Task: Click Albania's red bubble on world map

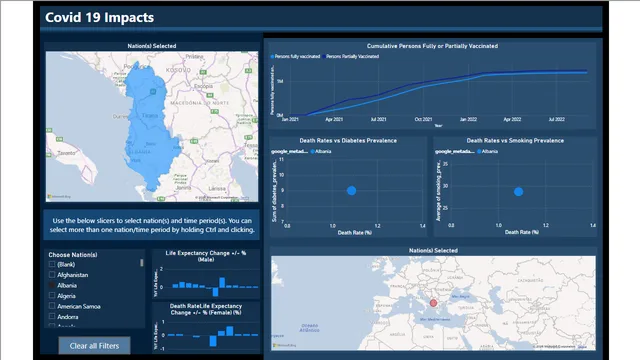Action: coord(433,303)
